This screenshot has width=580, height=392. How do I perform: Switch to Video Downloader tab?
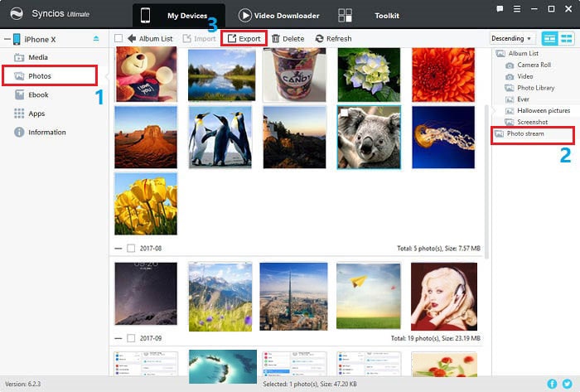279,16
